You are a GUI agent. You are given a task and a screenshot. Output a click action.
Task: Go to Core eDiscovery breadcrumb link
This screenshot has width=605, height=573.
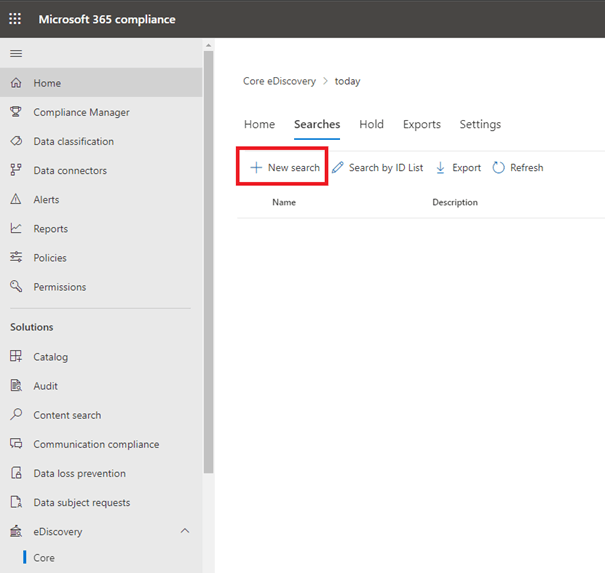(279, 81)
